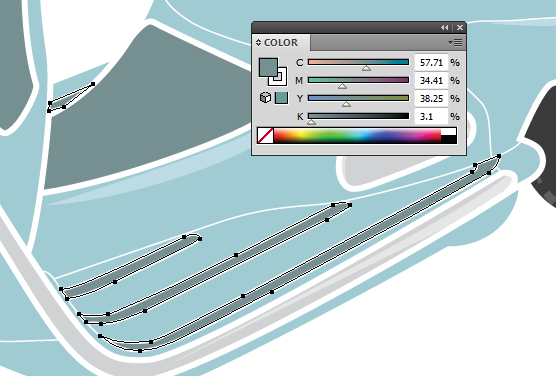Activate the Stroke color box
The image size is (556, 376).
tap(278, 77)
